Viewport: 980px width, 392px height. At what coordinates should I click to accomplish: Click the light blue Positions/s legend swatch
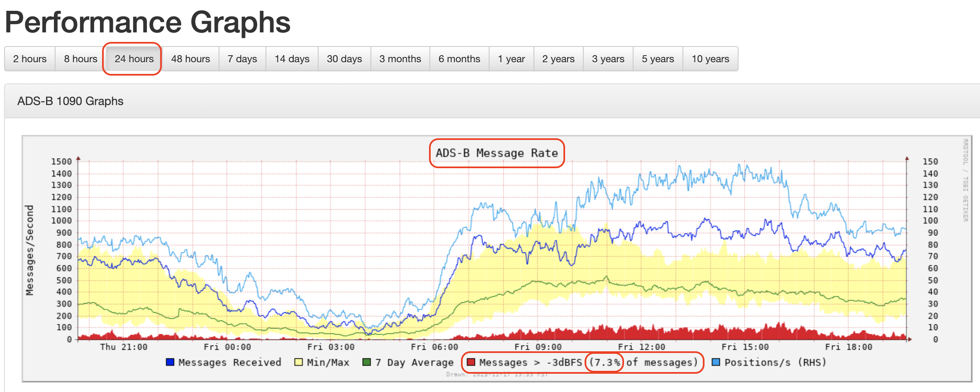coord(716,362)
